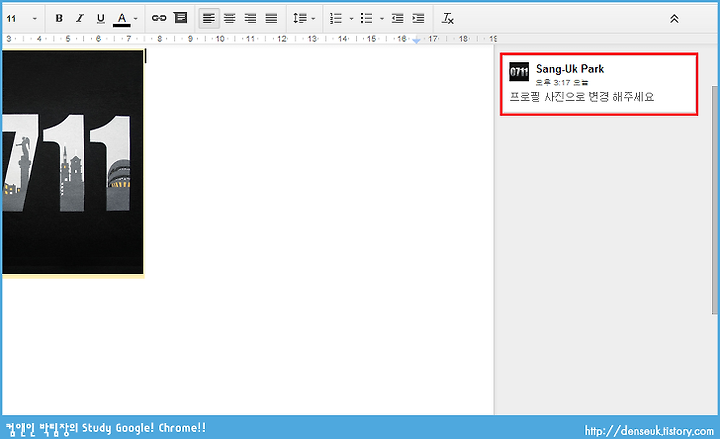Toggle Italic formatting
This screenshot has height=439, width=720.
(80, 18)
